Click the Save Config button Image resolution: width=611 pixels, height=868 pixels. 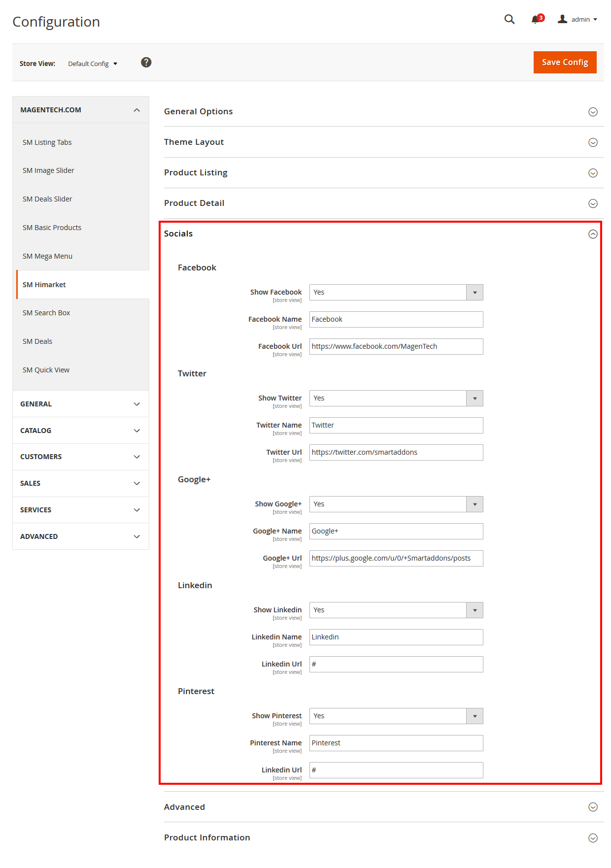tap(565, 62)
